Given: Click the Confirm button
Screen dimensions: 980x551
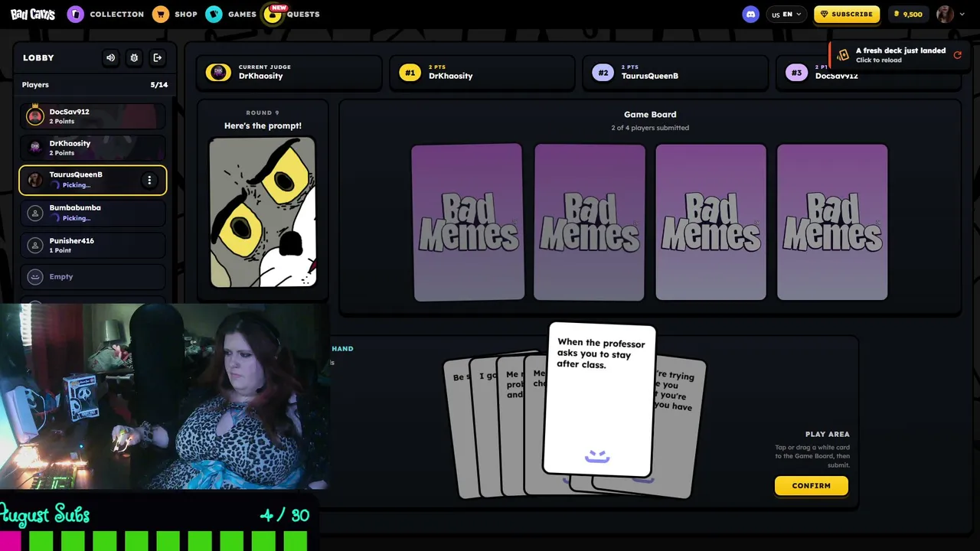Looking at the screenshot, I should pos(811,485).
